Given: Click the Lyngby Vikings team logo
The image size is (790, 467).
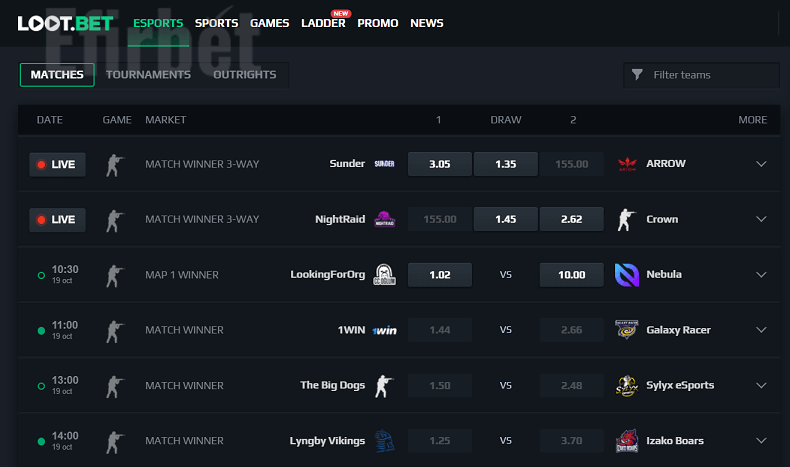Looking at the screenshot, I should coord(383,441).
